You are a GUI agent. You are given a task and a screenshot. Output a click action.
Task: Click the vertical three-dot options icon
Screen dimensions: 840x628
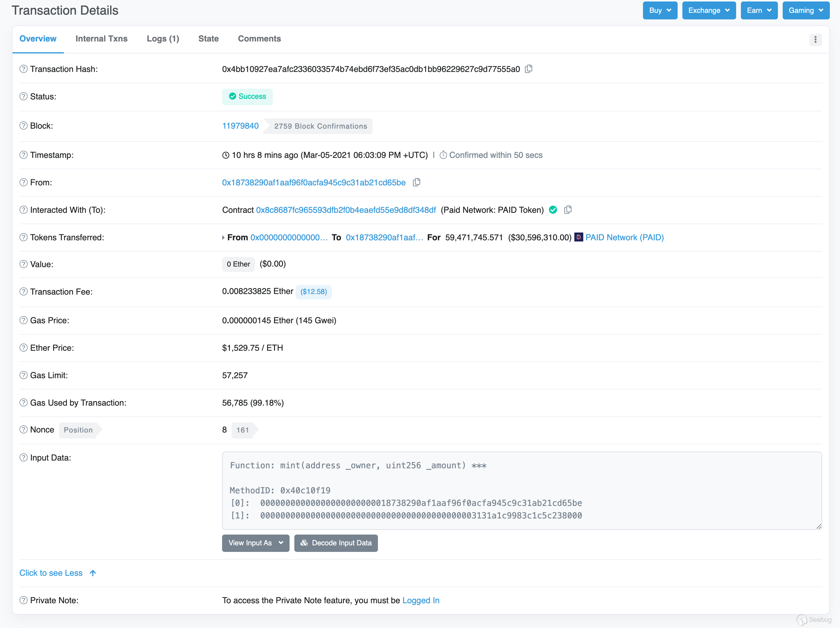coord(815,39)
